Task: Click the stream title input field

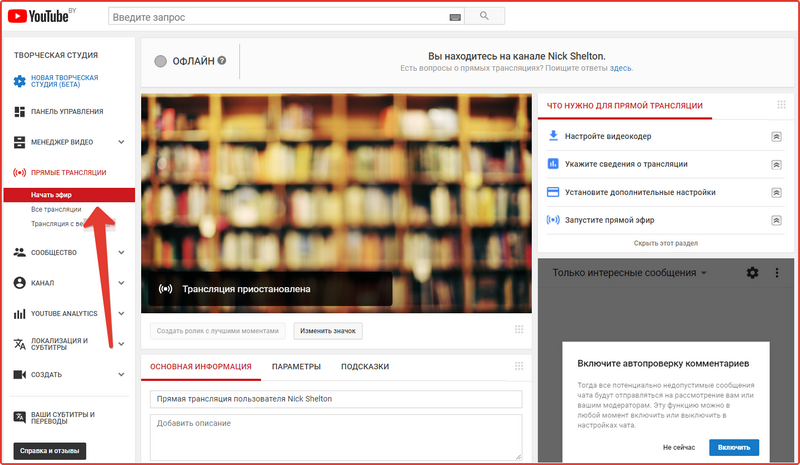Action: coord(336,399)
